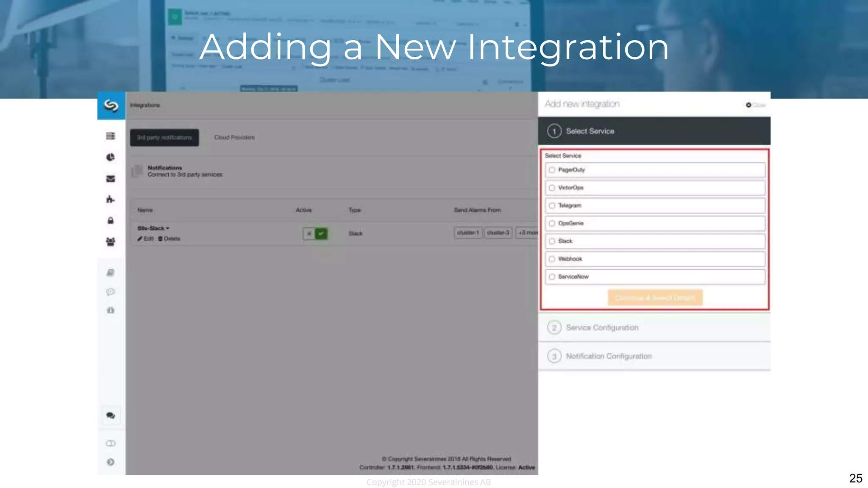The image size is (868, 488).
Task: Click the Add new integration heading
Action: (x=582, y=104)
